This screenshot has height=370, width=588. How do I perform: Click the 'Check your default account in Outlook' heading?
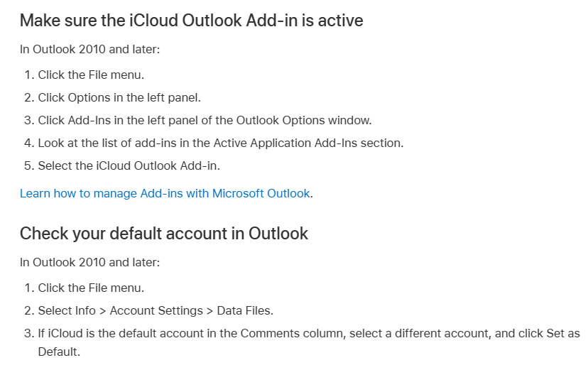[164, 234]
